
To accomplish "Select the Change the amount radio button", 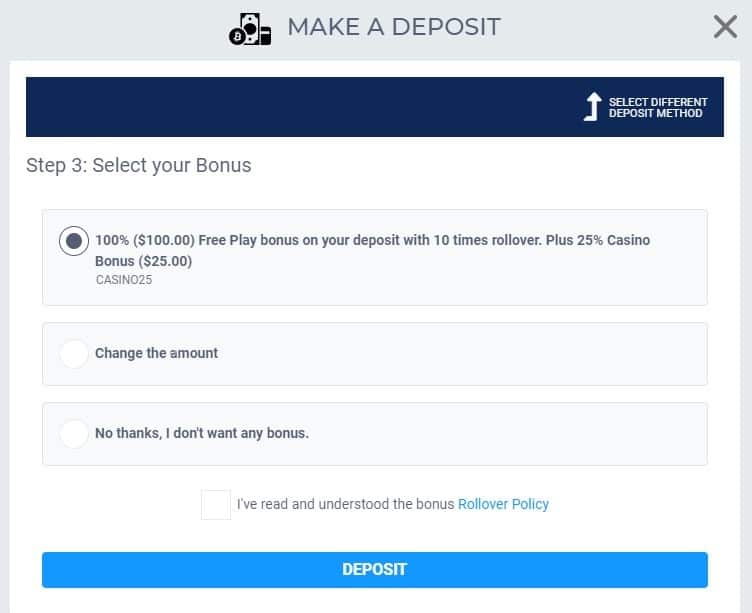I will [74, 354].
